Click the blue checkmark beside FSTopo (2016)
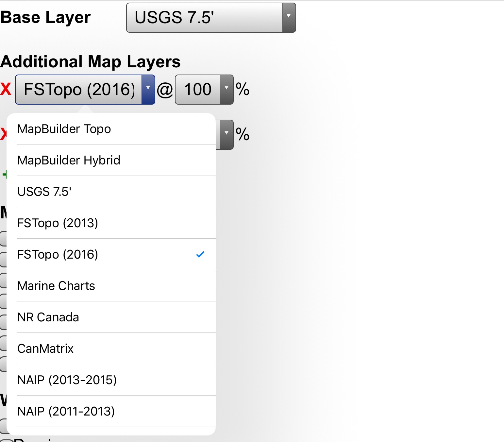This screenshot has height=442, width=504. point(200,254)
